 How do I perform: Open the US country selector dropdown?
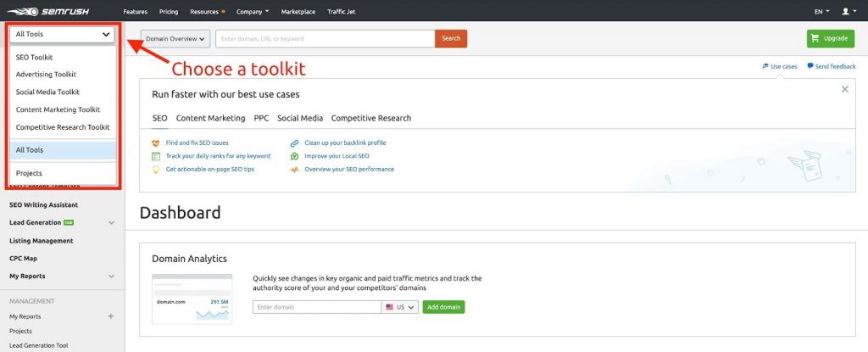(x=400, y=307)
